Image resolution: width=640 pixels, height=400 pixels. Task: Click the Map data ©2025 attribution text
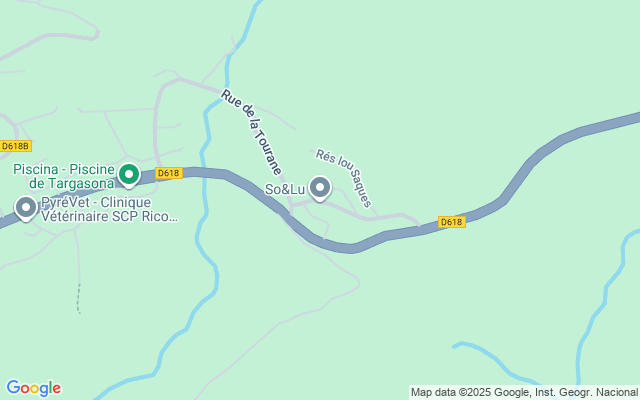(x=524, y=393)
